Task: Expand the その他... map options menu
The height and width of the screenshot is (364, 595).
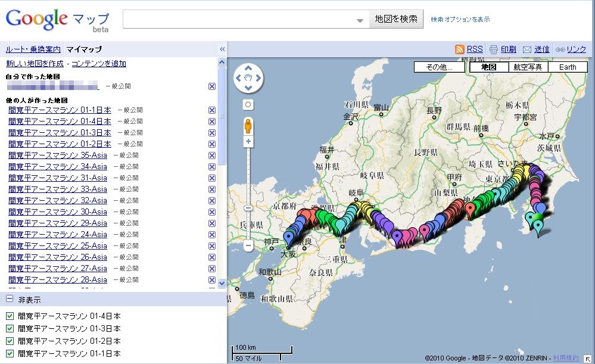Action: 439,67
